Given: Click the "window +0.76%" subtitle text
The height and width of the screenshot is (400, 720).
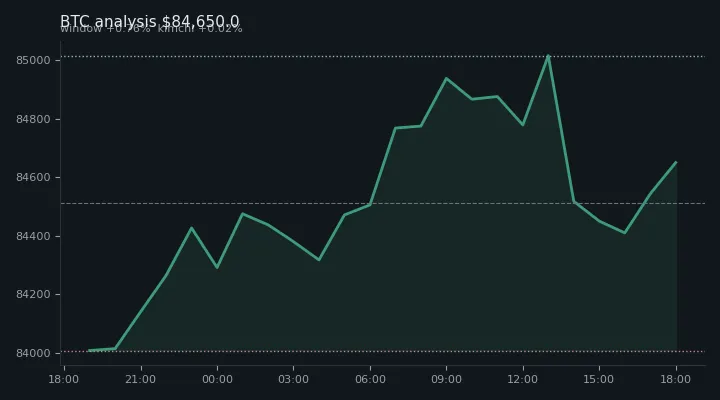Looking at the screenshot, I should [105, 29].
